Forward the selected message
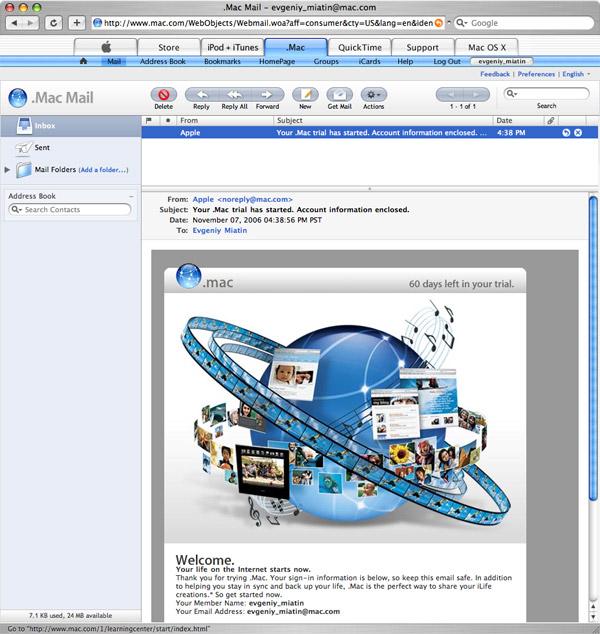Image resolution: width=600 pixels, height=634 pixels. point(267,95)
